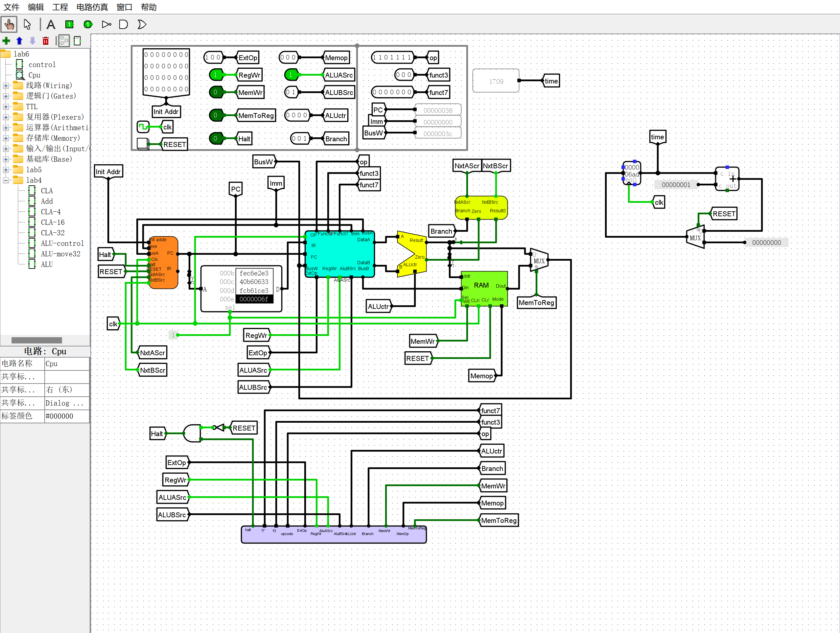840x633 pixels.
Task: Delete the circuit with the trash icon
Action: pos(46,41)
